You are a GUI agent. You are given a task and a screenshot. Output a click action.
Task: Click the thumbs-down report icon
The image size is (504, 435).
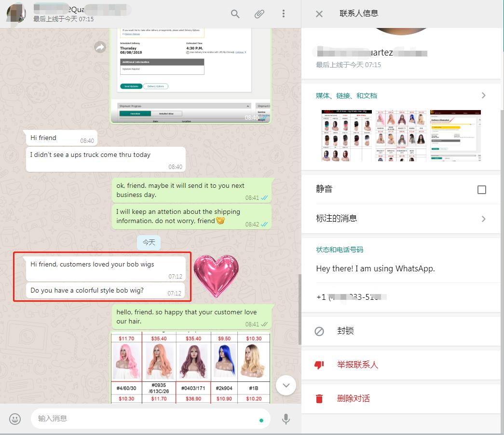pyautogui.click(x=319, y=365)
